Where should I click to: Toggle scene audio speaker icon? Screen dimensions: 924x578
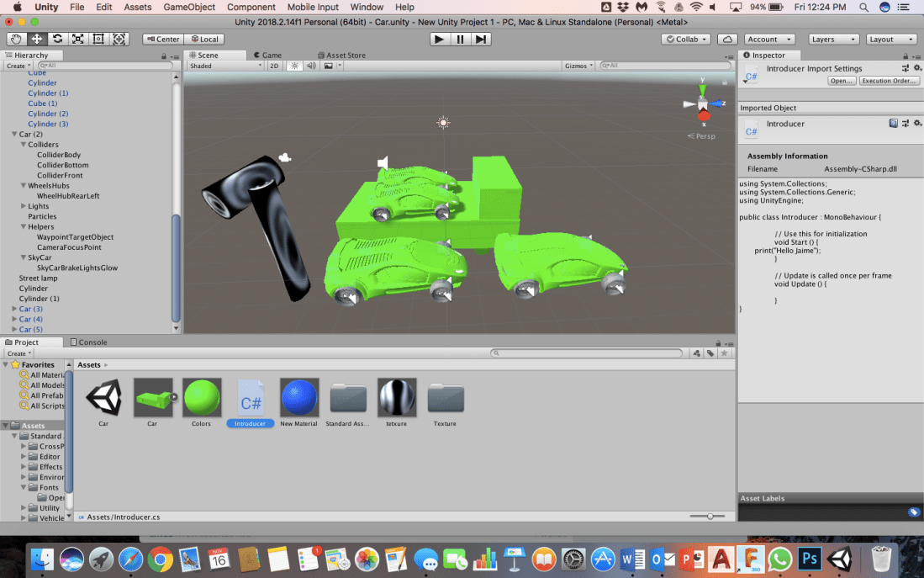tap(311, 66)
